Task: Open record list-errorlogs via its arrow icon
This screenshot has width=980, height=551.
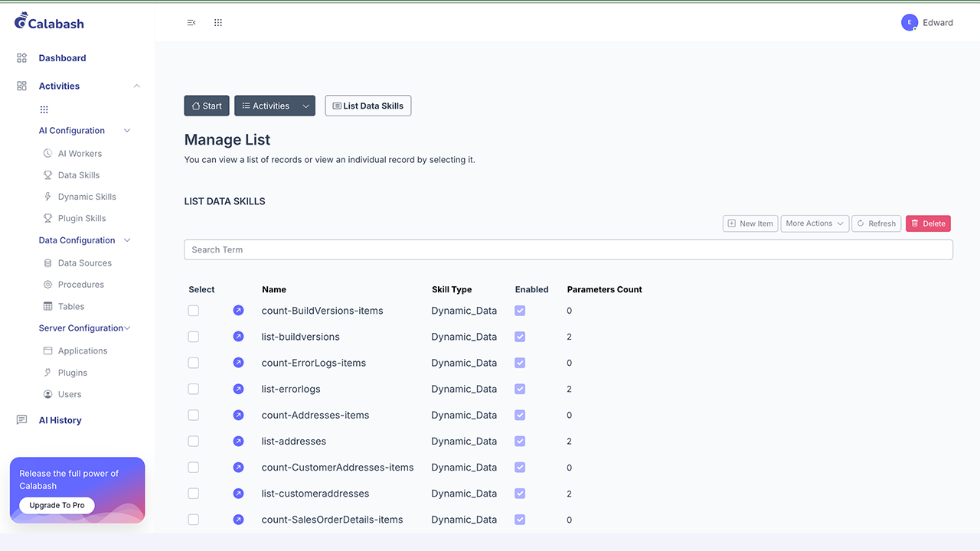Action: (x=238, y=389)
